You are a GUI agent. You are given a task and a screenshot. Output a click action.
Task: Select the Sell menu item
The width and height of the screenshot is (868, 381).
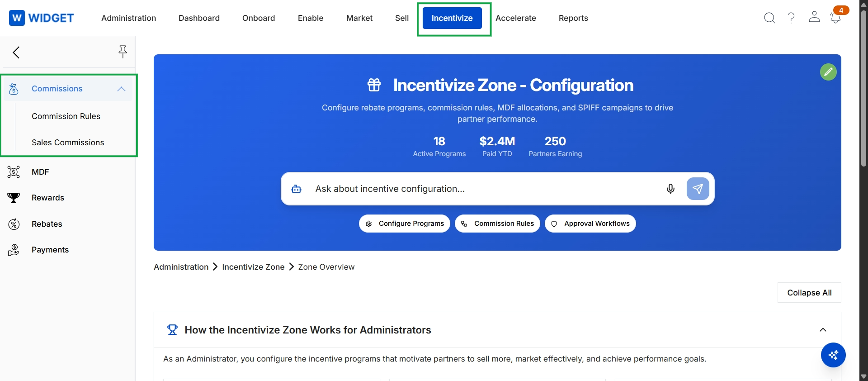[402, 18]
